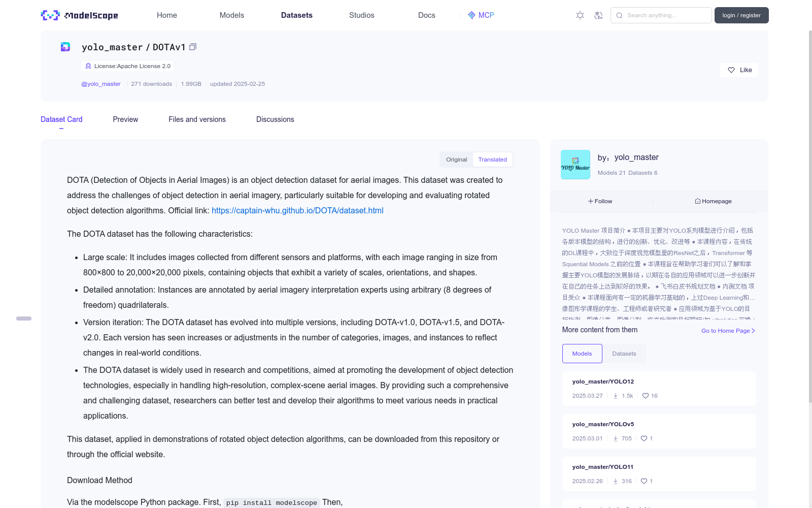
Task: Follow the yolo_master author
Action: (x=600, y=201)
